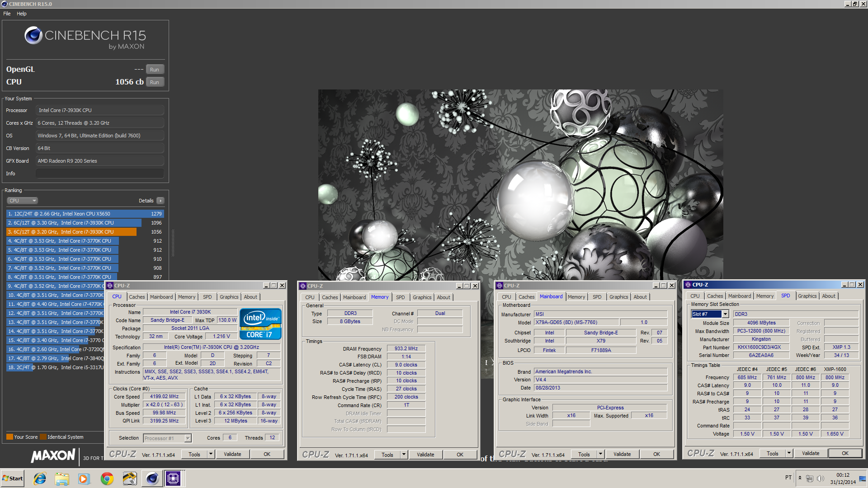Open the File menu in Cinebench
This screenshot has height=488, width=868.
(7, 14)
